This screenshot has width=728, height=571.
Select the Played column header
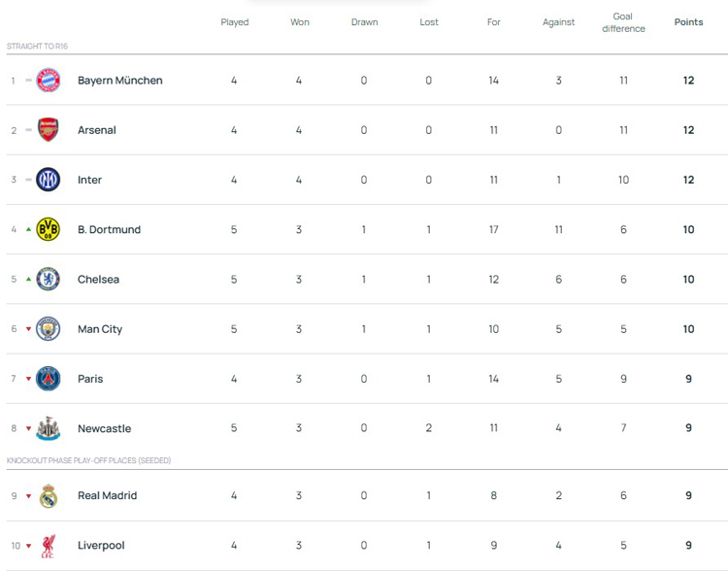click(x=234, y=22)
